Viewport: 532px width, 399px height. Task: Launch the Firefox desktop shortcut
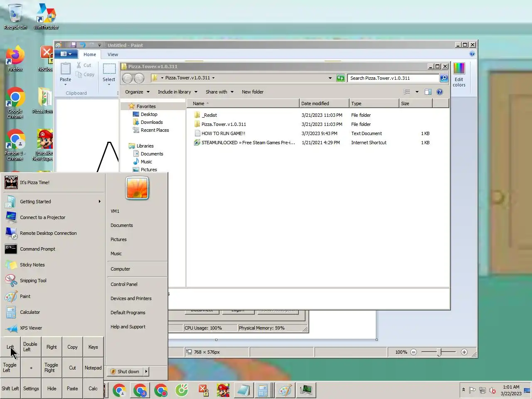(x=15, y=59)
